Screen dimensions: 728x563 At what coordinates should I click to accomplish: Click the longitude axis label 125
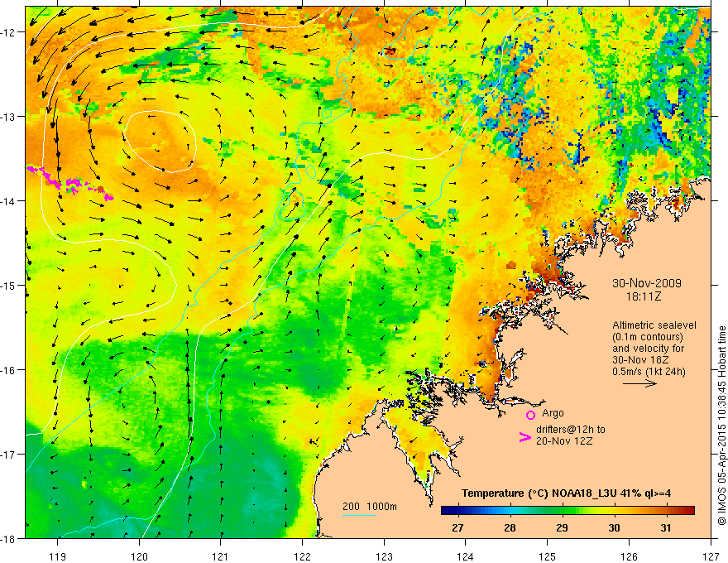pos(548,556)
